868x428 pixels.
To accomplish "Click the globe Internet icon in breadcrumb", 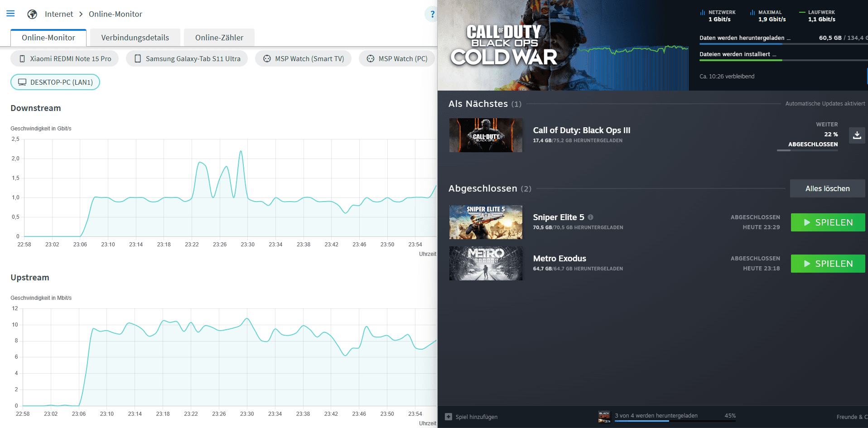I will pyautogui.click(x=32, y=14).
